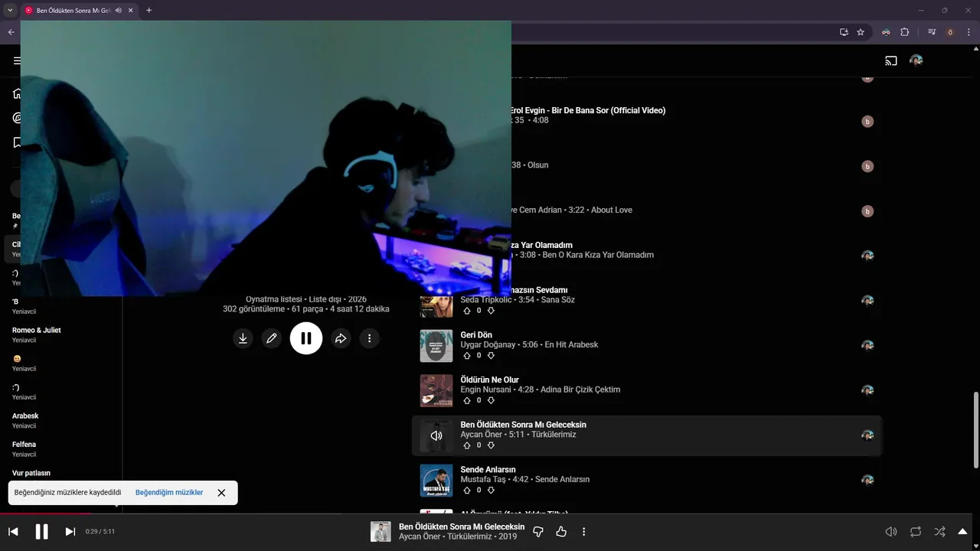Bookmark this page with the star icon
This screenshot has height=551, width=980.
861,32
